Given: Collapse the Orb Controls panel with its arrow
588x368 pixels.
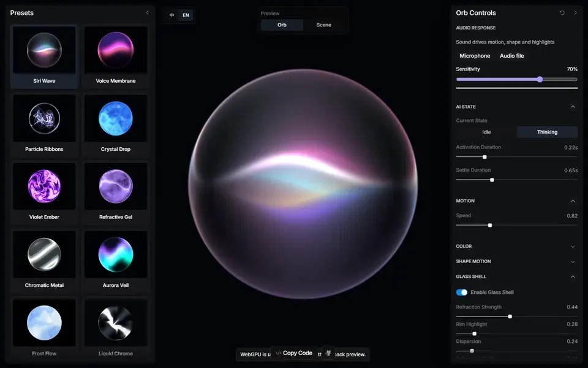Looking at the screenshot, I should point(575,13).
